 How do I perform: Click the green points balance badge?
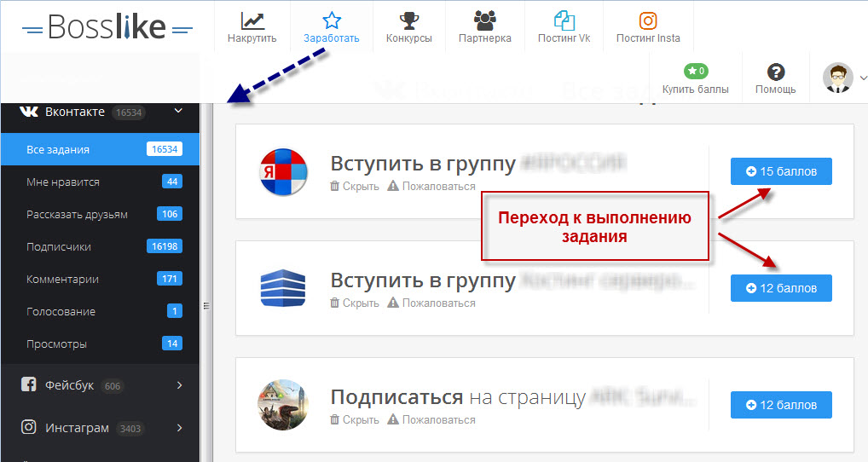pos(696,71)
